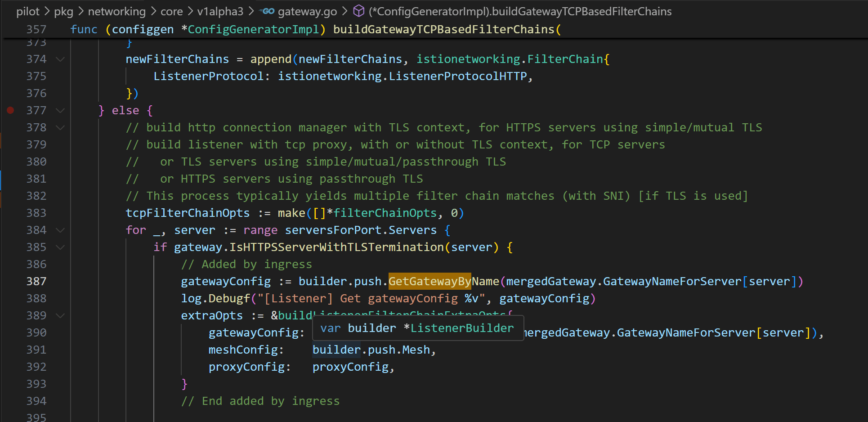
Task: Click the red breakpoint dot on line 377
Action: click(x=10, y=110)
